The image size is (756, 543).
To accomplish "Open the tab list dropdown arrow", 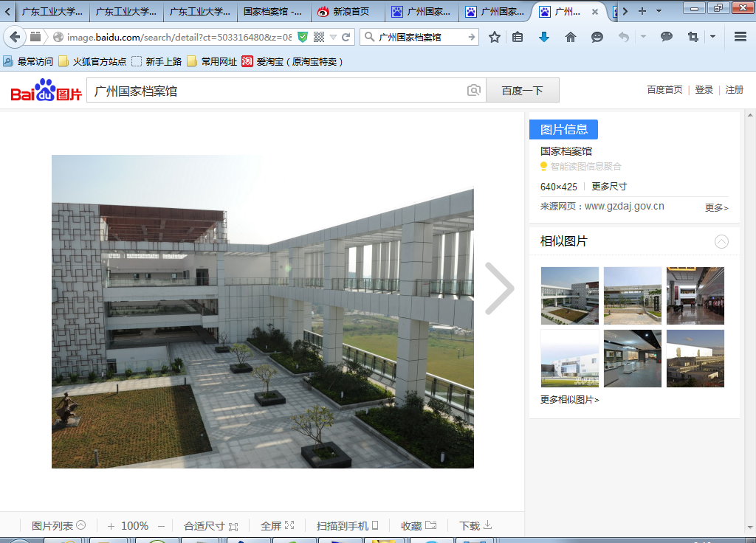I will [659, 11].
